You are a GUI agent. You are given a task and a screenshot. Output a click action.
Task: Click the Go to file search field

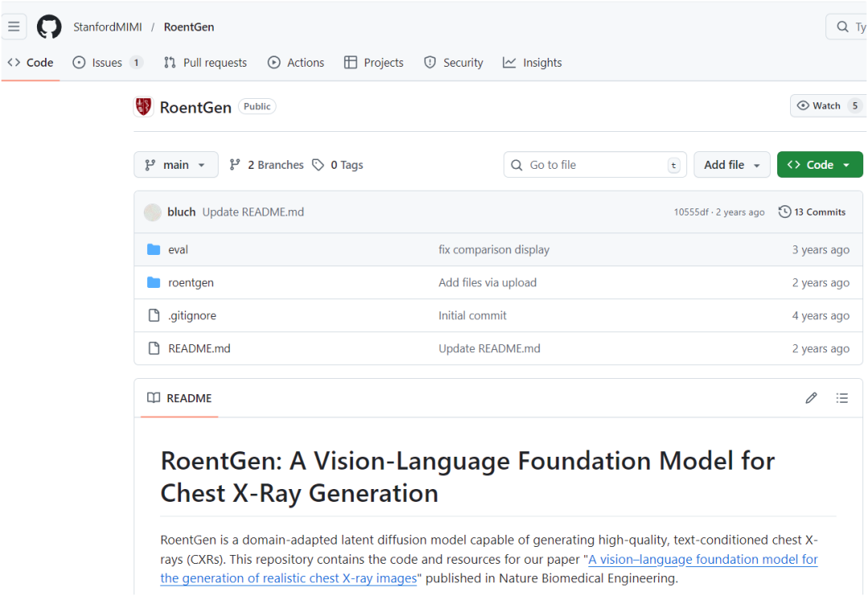pyautogui.click(x=595, y=165)
